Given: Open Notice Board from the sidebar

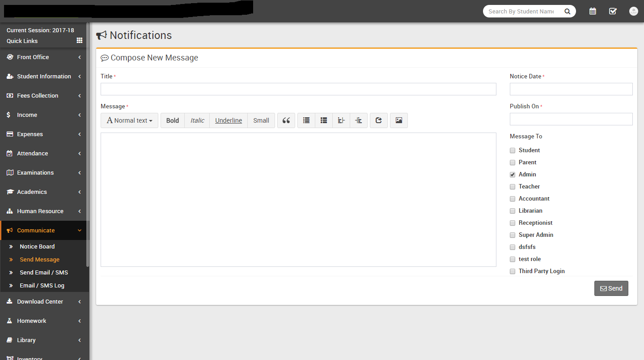Looking at the screenshot, I should pyautogui.click(x=37, y=247).
